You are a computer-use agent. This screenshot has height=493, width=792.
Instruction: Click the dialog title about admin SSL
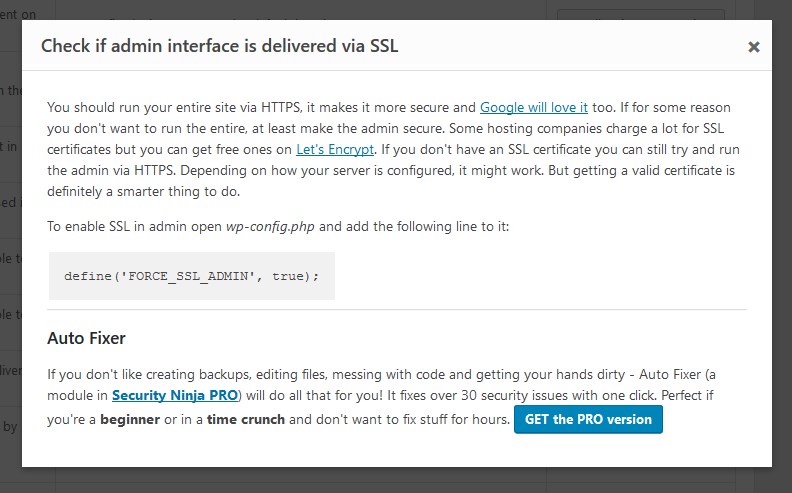tap(220, 46)
